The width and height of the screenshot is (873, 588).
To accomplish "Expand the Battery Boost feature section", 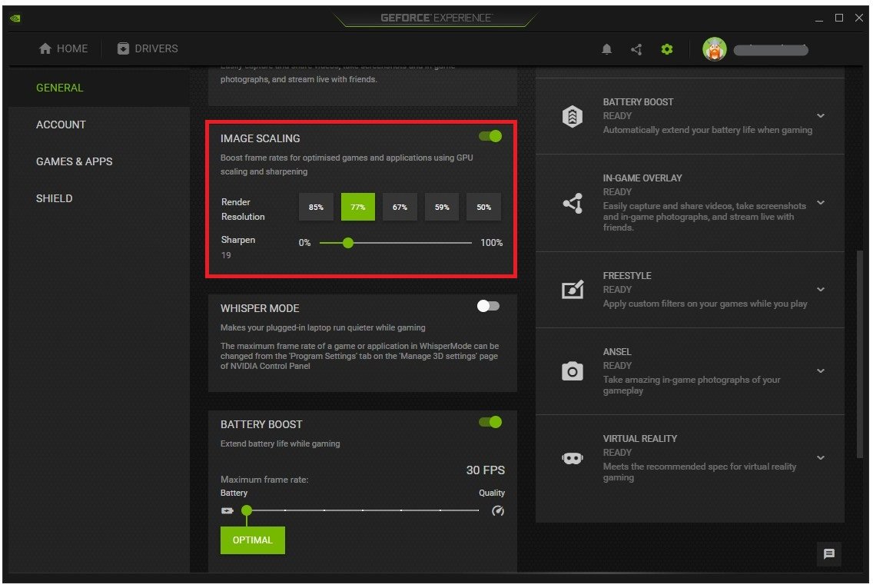I will [x=820, y=116].
